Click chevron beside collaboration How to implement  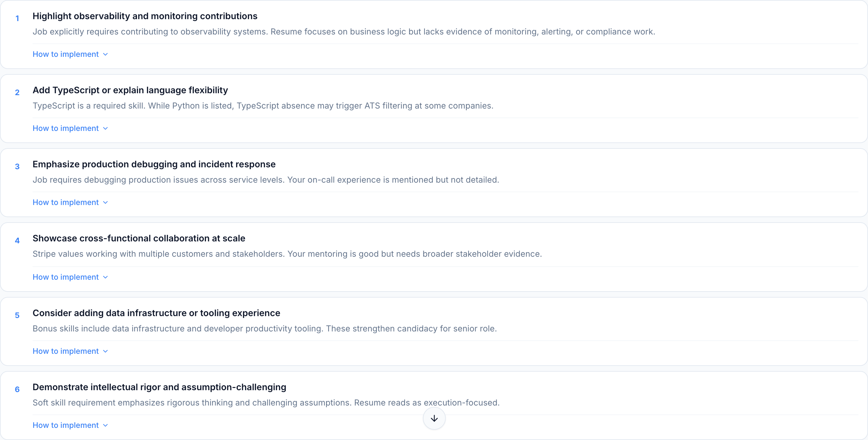point(105,277)
